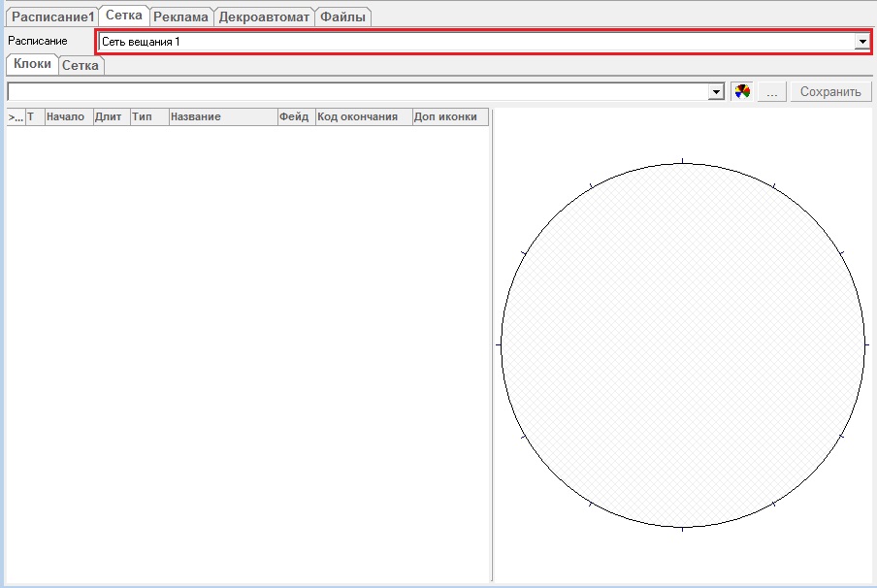Switch to the lower Сетка sub-tab
Viewport: 877px width, 588px height.
point(81,65)
